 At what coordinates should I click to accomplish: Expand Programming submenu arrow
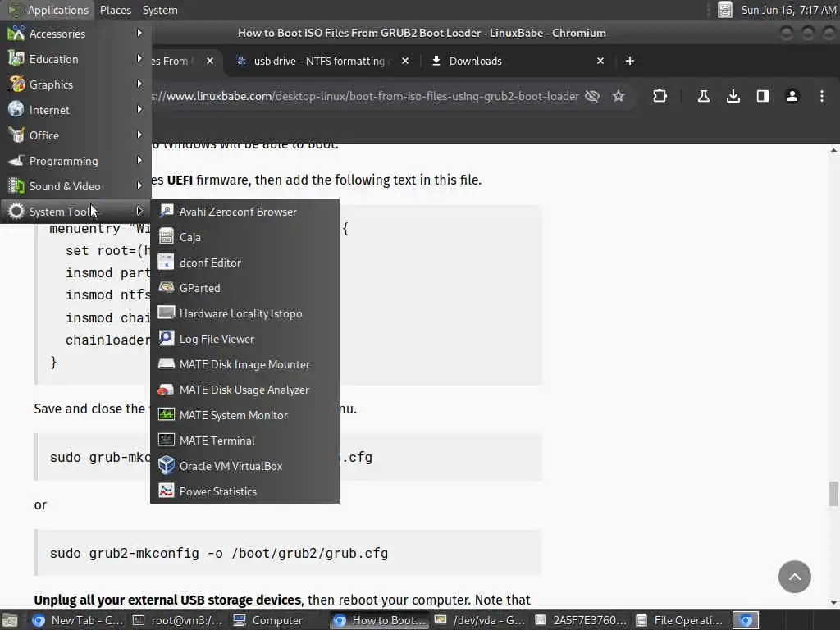pos(139,160)
